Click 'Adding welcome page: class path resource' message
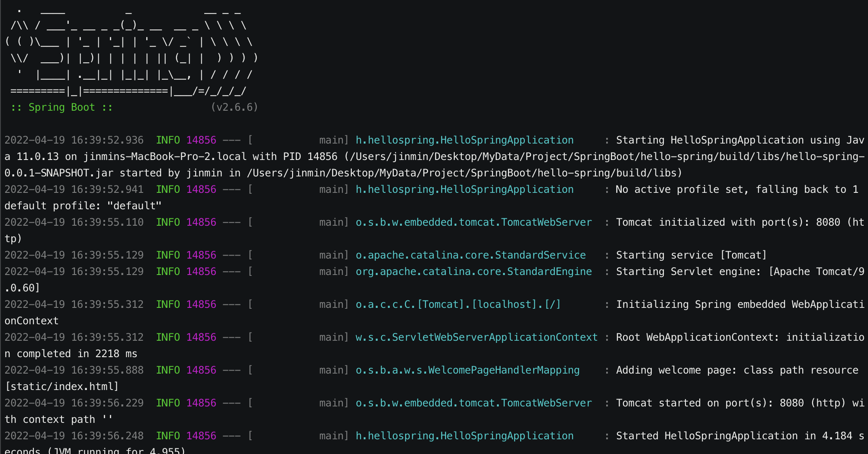This screenshot has width=868, height=454. [737, 370]
